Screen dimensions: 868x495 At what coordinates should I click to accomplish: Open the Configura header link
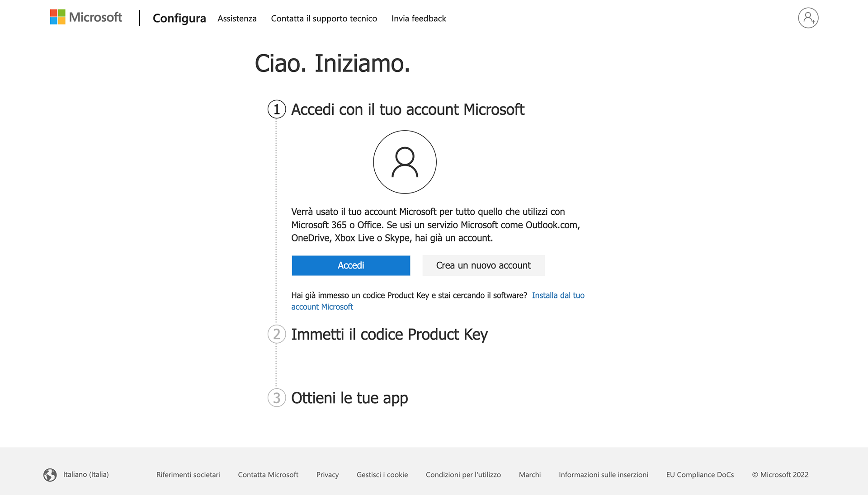179,18
